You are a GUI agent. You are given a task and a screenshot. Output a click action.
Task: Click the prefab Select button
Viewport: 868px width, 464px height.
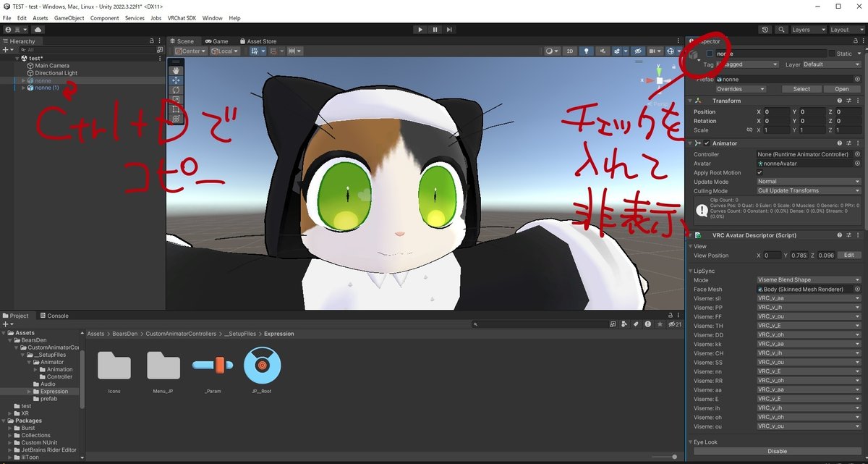(x=801, y=89)
